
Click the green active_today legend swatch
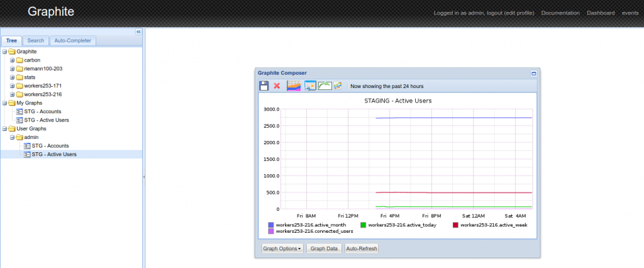(364, 225)
